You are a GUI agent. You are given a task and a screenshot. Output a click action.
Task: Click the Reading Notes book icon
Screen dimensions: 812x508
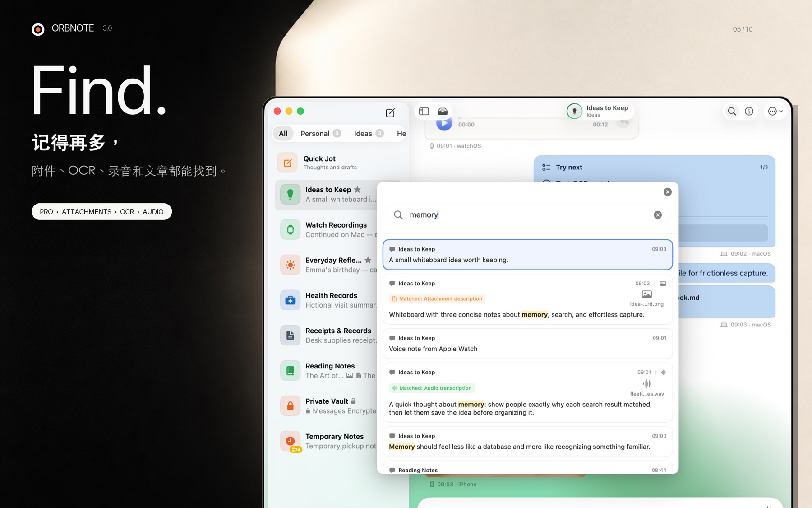[290, 371]
